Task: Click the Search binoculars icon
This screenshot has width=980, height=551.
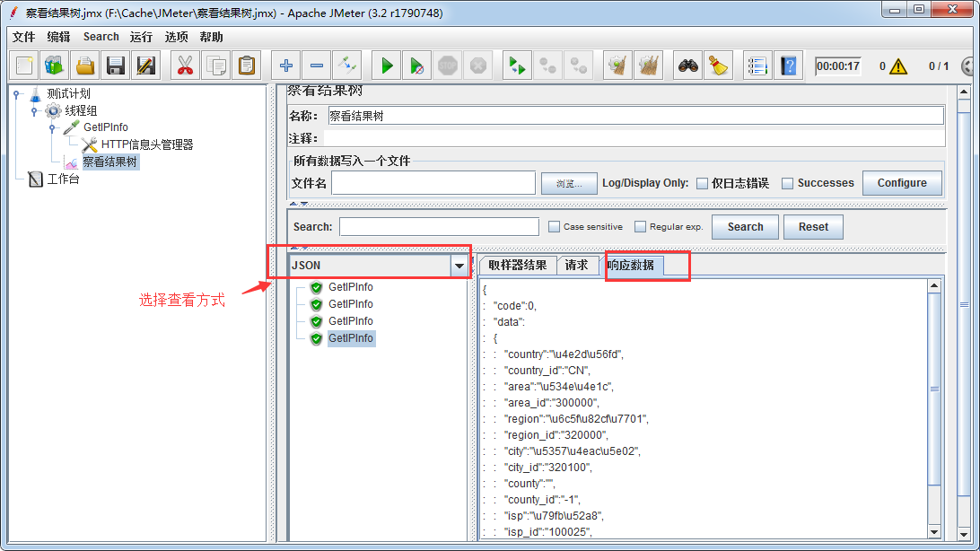Action: (688, 66)
